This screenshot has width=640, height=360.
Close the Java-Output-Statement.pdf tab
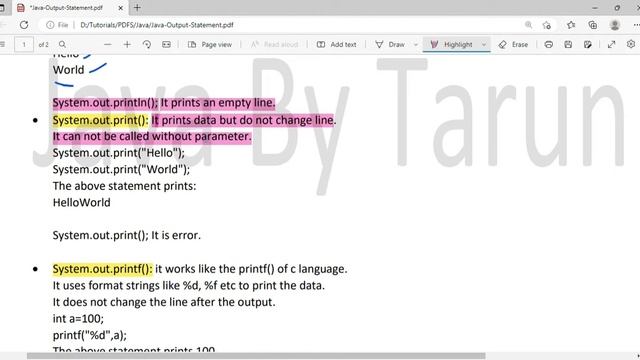point(120,8)
